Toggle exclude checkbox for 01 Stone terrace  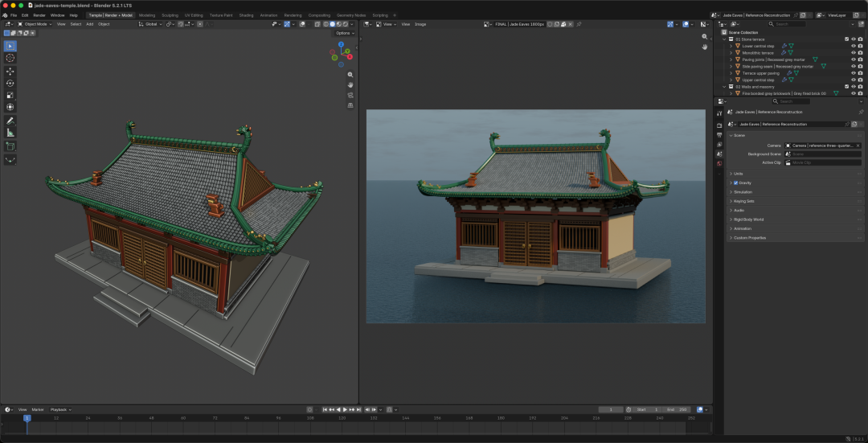click(x=846, y=39)
